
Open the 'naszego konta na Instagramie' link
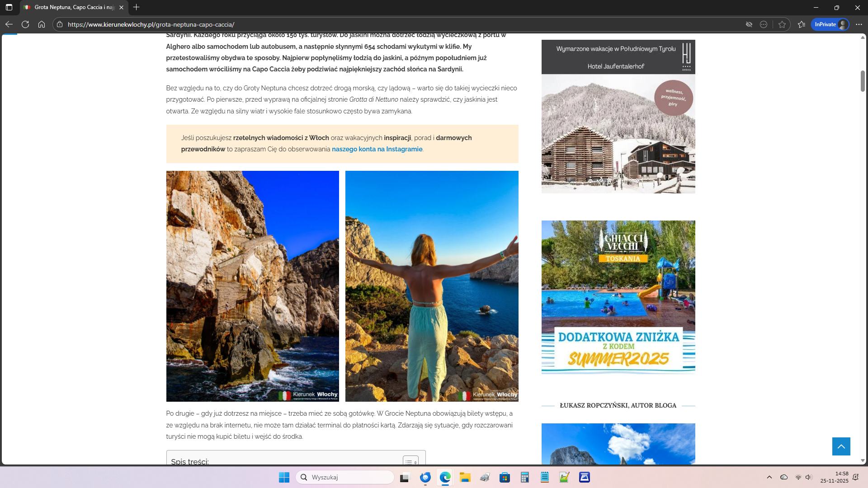[377, 149]
